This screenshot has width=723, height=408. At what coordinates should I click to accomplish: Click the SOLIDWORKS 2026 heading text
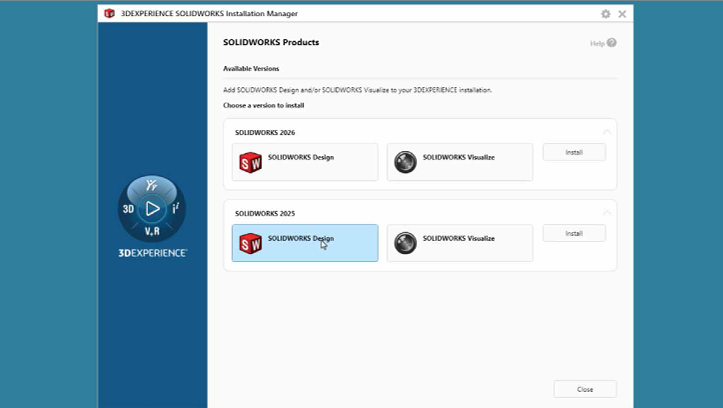tap(265, 132)
